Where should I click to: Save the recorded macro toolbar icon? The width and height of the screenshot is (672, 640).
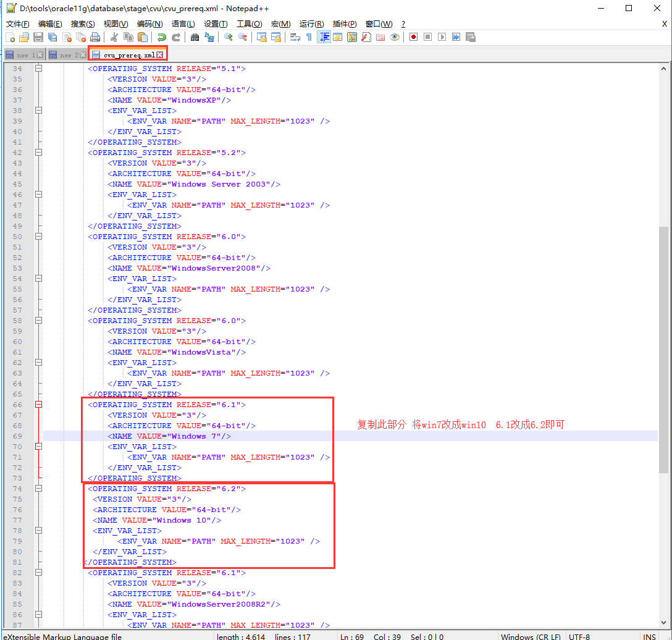point(470,37)
